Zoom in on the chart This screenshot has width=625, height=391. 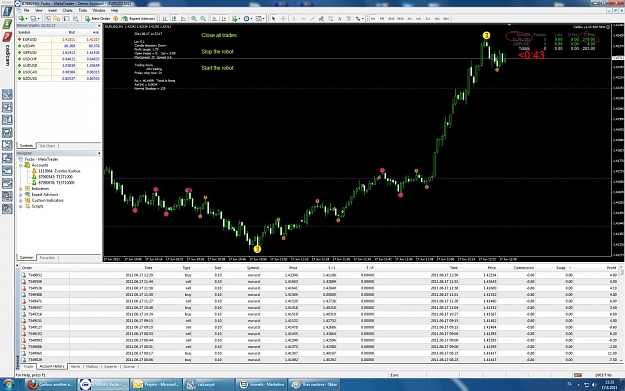pos(194,18)
